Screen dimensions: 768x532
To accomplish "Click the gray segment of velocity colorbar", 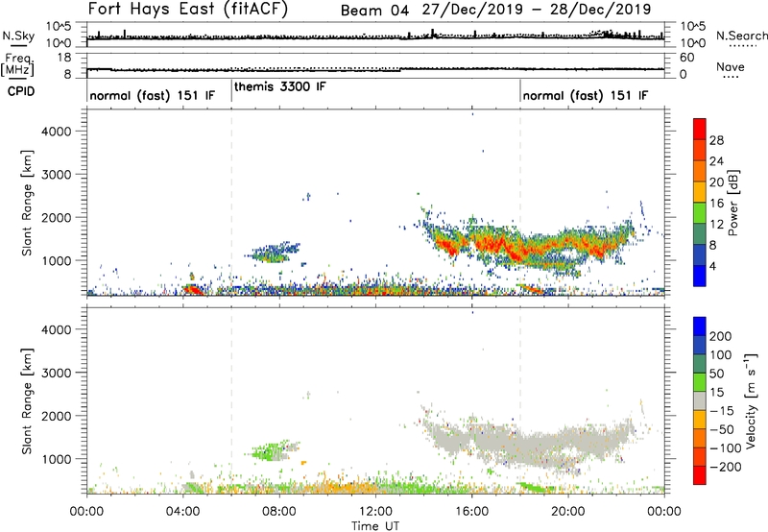I will [700, 400].
